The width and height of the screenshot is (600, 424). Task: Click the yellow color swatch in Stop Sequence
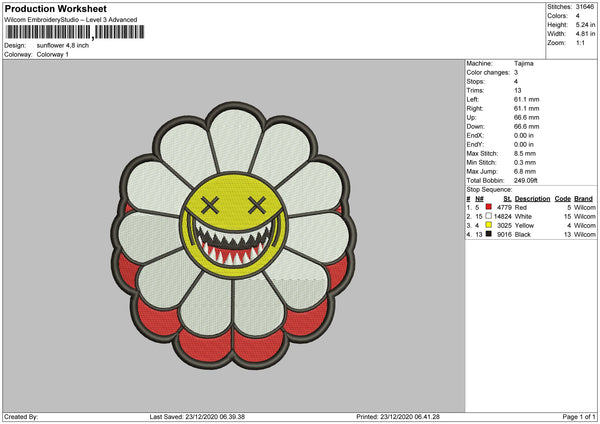pyautogui.click(x=489, y=225)
